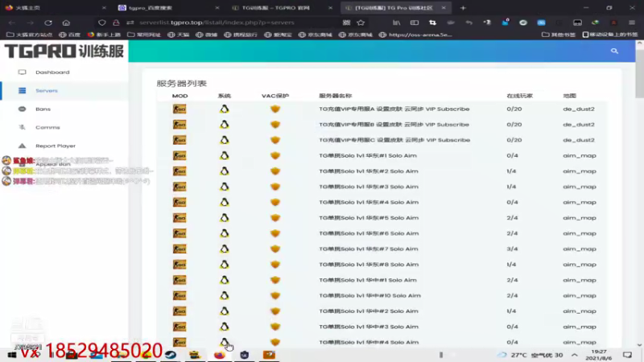The width and height of the screenshot is (644, 362).
Task: Click the address bar URL field
Action: [x=217, y=23]
